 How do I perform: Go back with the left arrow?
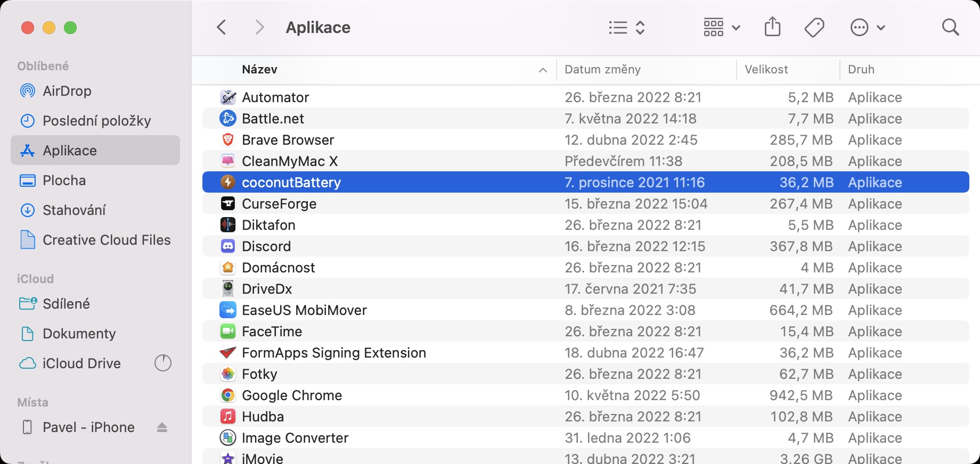(222, 27)
